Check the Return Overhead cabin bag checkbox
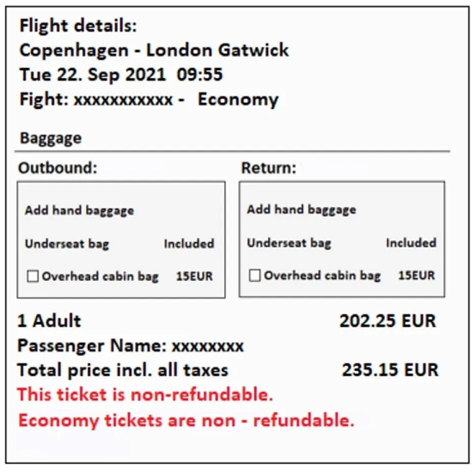Image resolution: width=476 pixels, height=475 pixels. pyautogui.click(x=255, y=276)
